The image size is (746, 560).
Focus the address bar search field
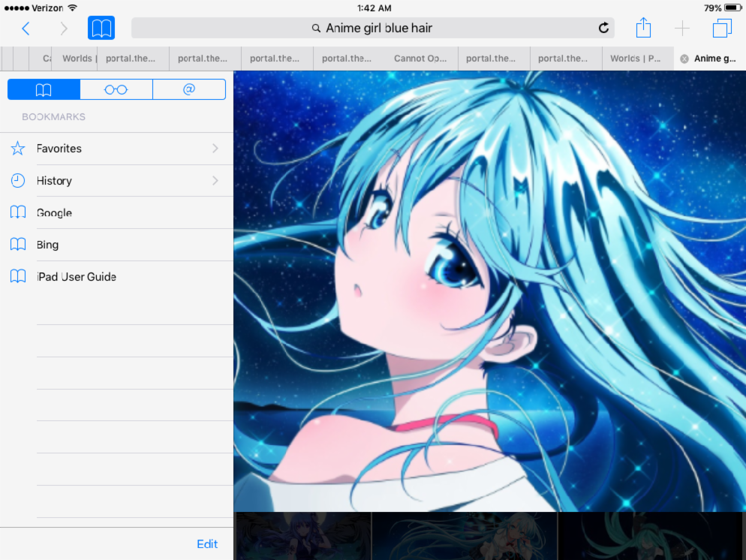tap(372, 28)
